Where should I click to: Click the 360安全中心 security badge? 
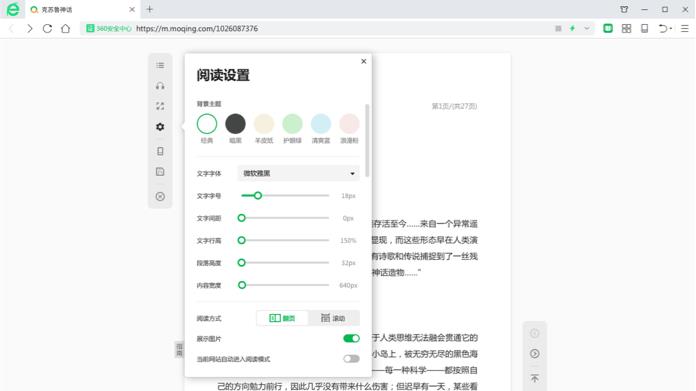point(109,28)
